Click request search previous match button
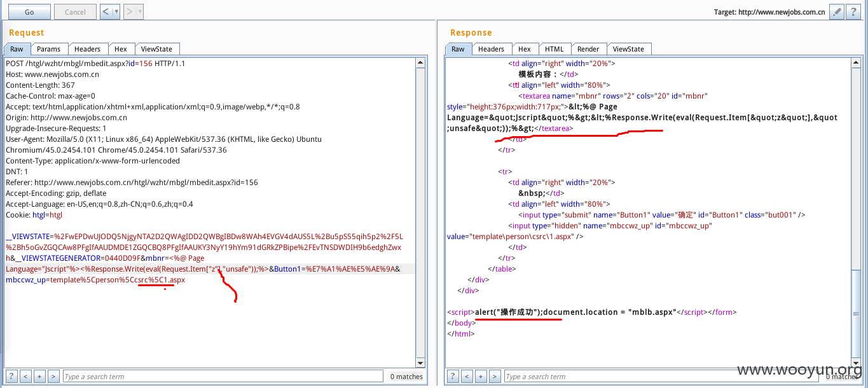This screenshot has width=868, height=388. coord(25,377)
